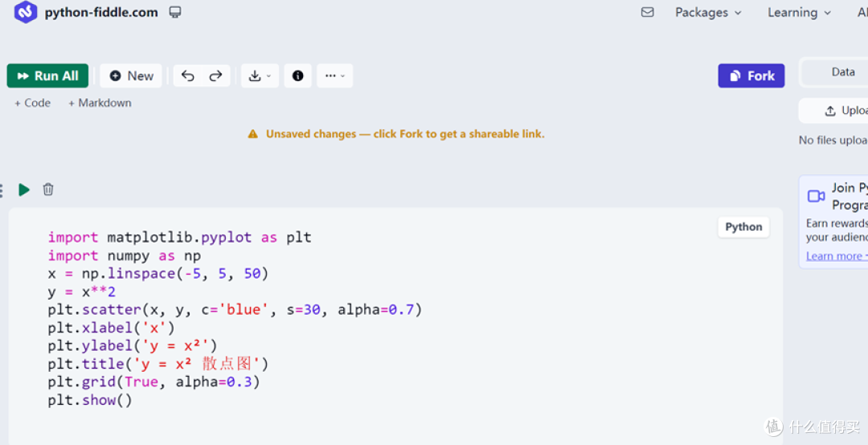
Task: Run the cell with the play icon
Action: coord(24,190)
